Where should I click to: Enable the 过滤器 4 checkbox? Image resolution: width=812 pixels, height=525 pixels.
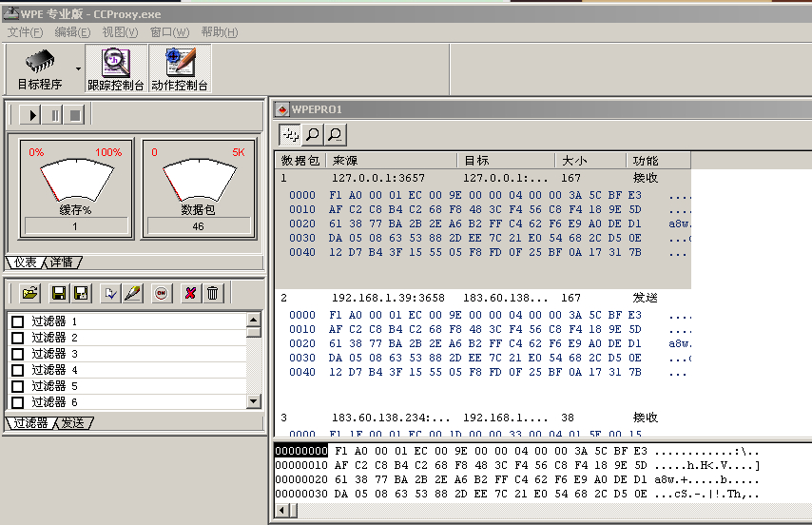click(18, 370)
